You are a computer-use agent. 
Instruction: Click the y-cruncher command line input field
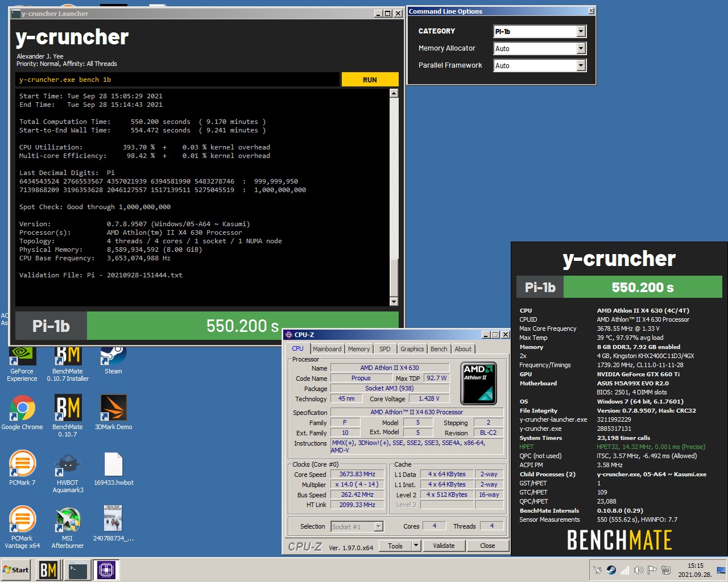pyautogui.click(x=177, y=80)
